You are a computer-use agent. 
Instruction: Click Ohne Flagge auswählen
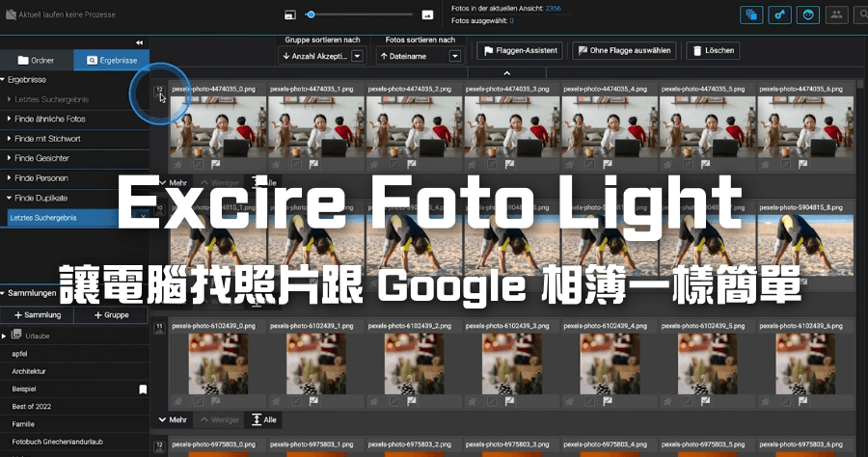pyautogui.click(x=624, y=50)
